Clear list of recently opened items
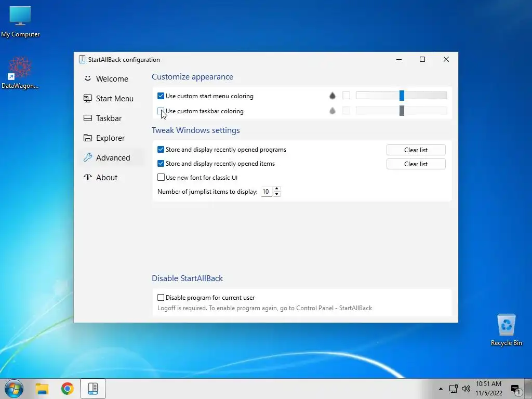The width and height of the screenshot is (532, 399). point(416,164)
